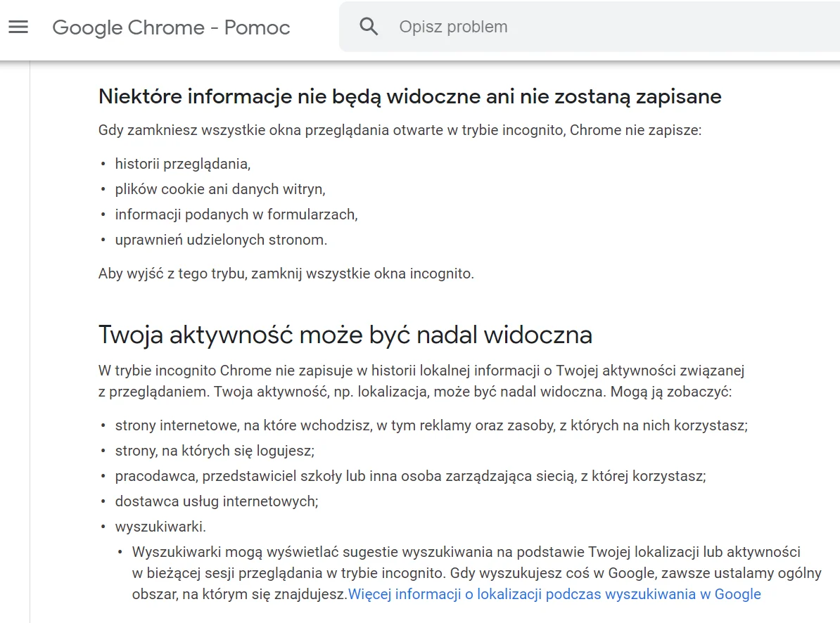Click sentence 'Aby wyjść z tego trybu, zamknij wszystkie okna incognito.'

pos(286,274)
